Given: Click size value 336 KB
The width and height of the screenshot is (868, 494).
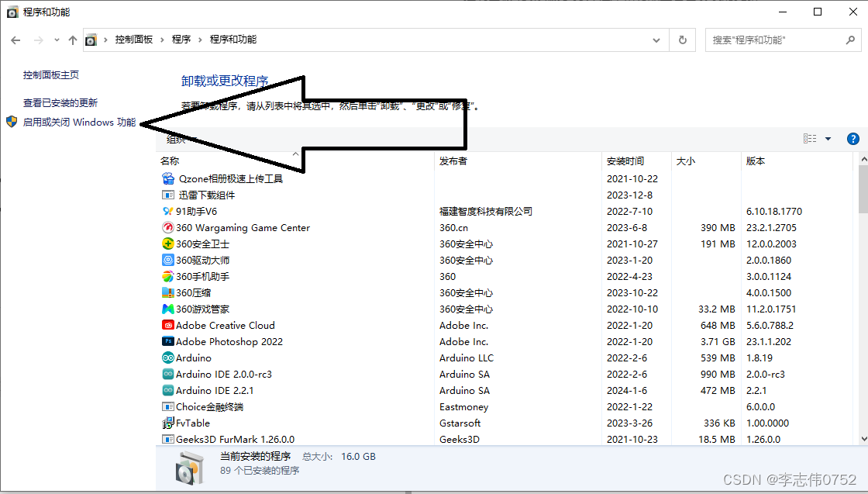Looking at the screenshot, I should (720, 423).
